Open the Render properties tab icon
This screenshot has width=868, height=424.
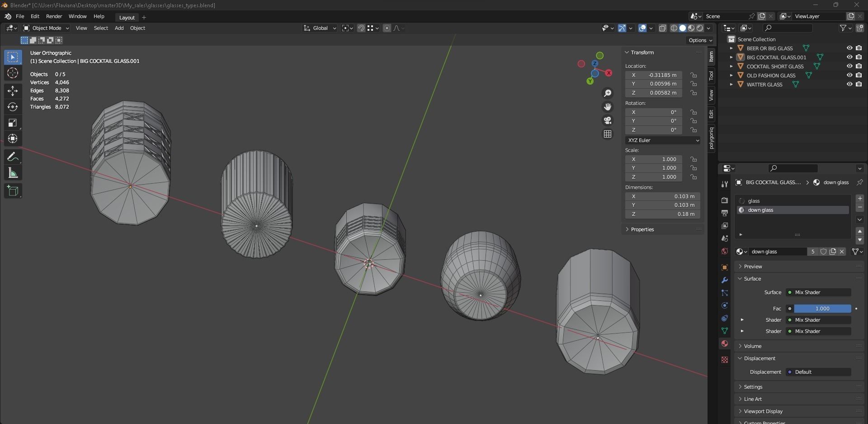[725, 200]
